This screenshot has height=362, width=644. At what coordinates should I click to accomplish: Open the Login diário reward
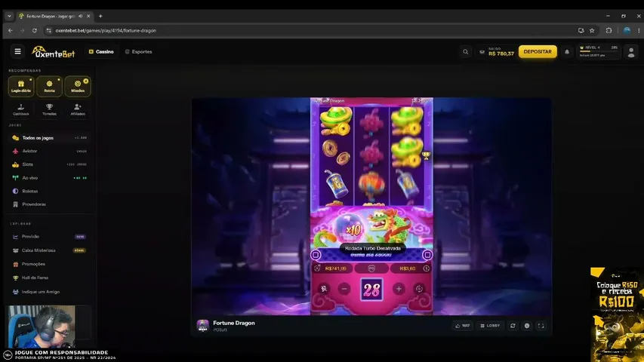coord(21,86)
